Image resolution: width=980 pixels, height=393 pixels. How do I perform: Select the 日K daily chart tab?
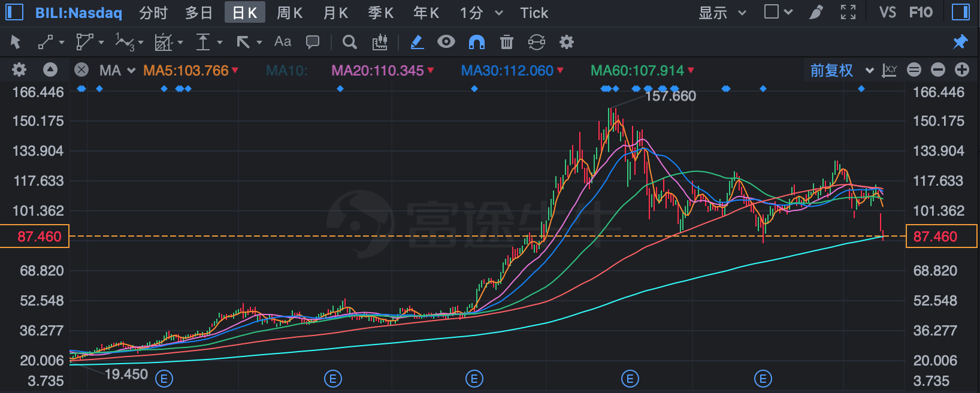click(x=245, y=13)
